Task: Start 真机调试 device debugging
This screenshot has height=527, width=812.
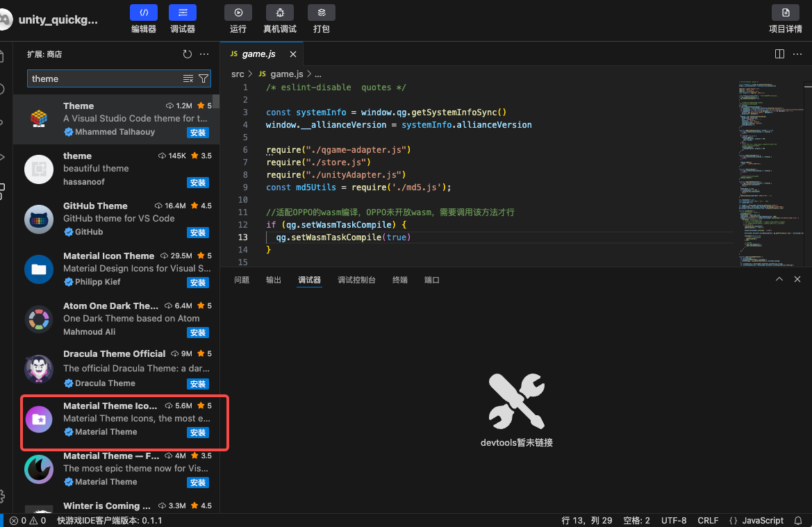Action: (279, 12)
